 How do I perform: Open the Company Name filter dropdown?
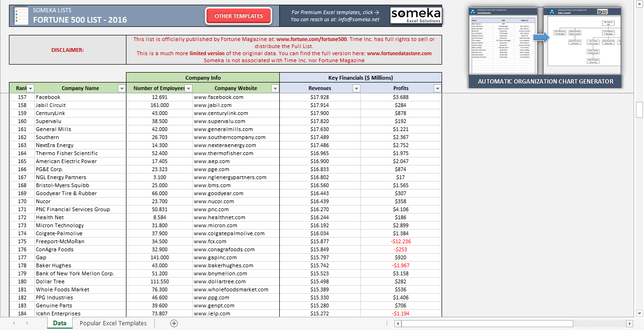[x=121, y=88]
